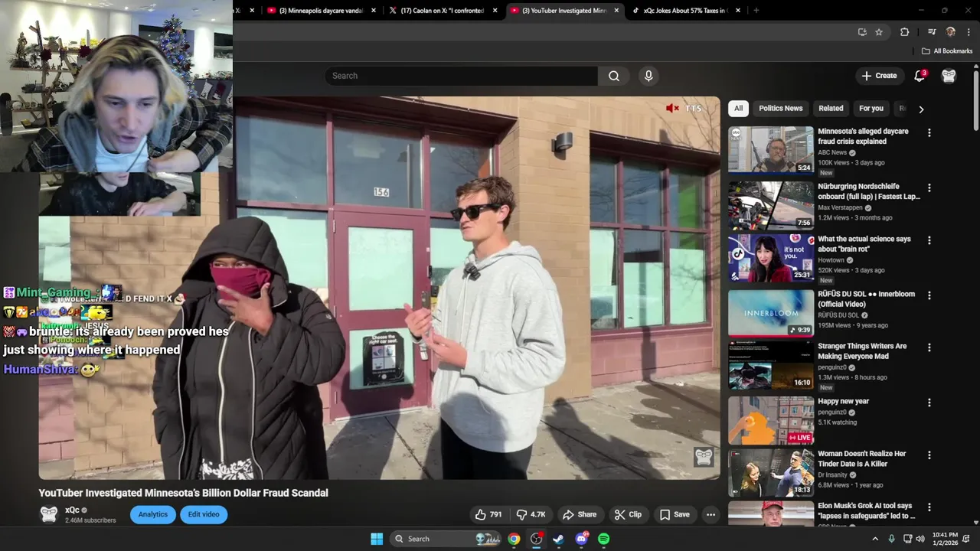Select the 'Politics News' filter chip
Image resolution: width=980 pixels, height=551 pixels.
pyautogui.click(x=780, y=109)
